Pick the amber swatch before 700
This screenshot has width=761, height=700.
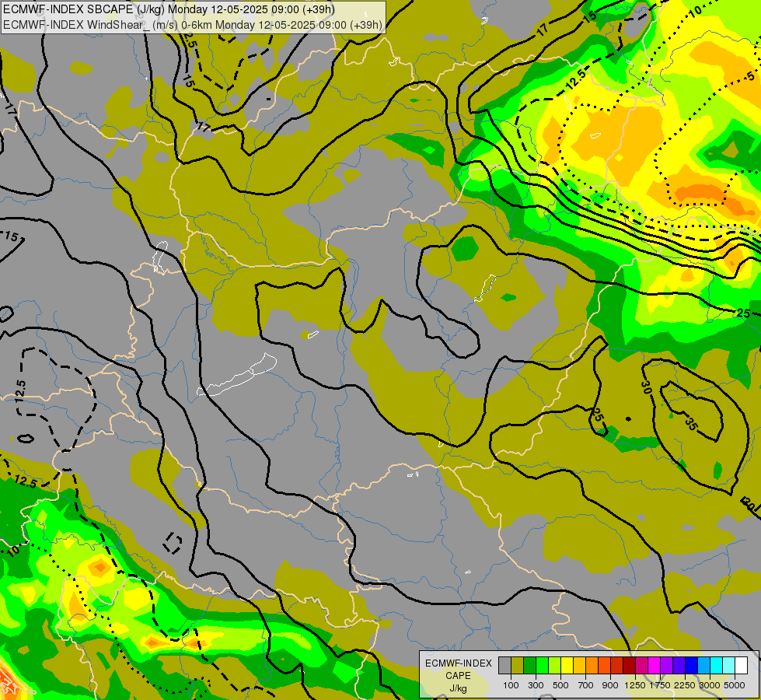click(579, 666)
